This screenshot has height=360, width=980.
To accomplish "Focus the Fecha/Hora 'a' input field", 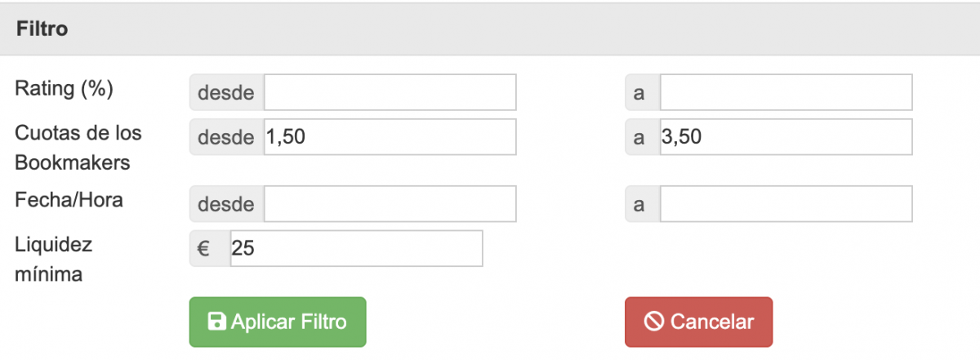I will (x=786, y=204).
